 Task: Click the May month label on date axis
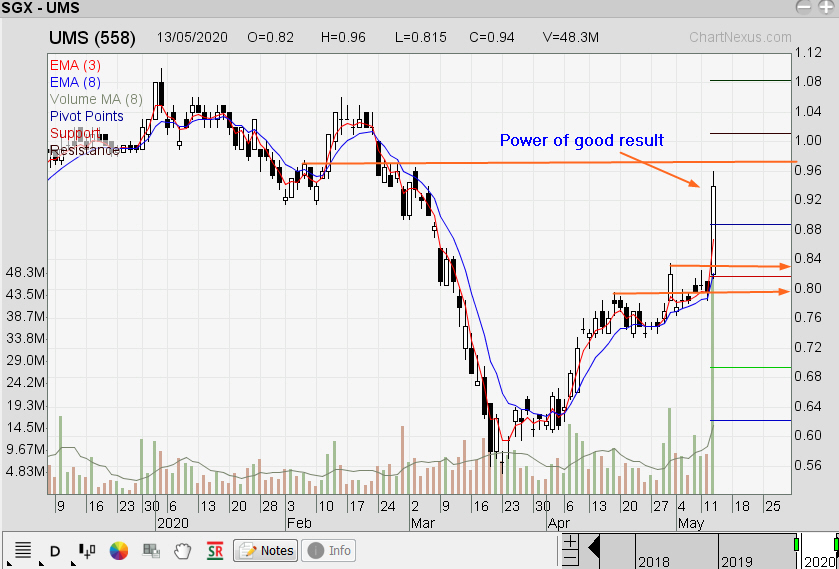click(691, 523)
